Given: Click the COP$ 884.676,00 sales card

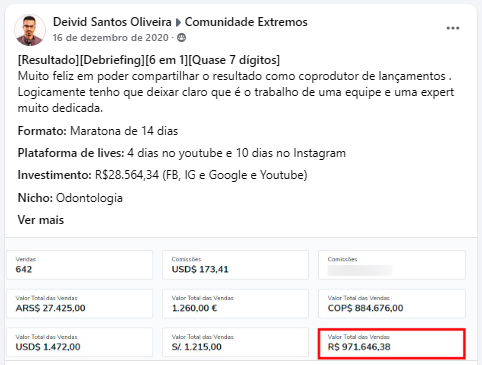Looking at the screenshot, I should [x=392, y=304].
